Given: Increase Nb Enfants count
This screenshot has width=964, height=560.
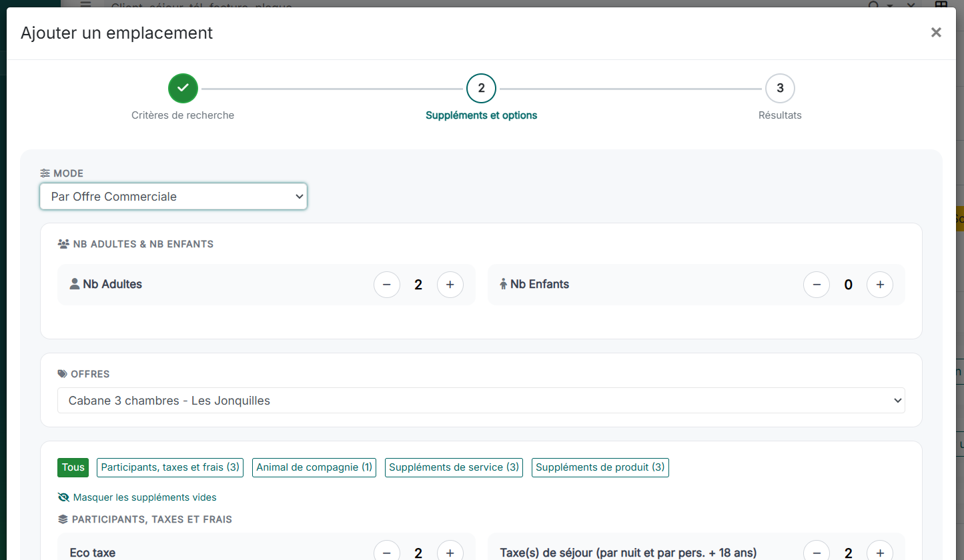Looking at the screenshot, I should 880,285.
